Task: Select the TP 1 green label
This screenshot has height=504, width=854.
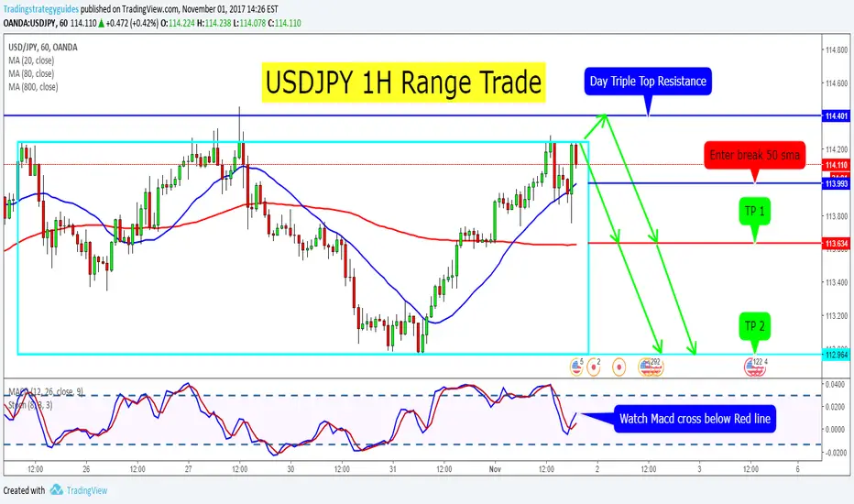Action: pyautogui.click(x=754, y=211)
